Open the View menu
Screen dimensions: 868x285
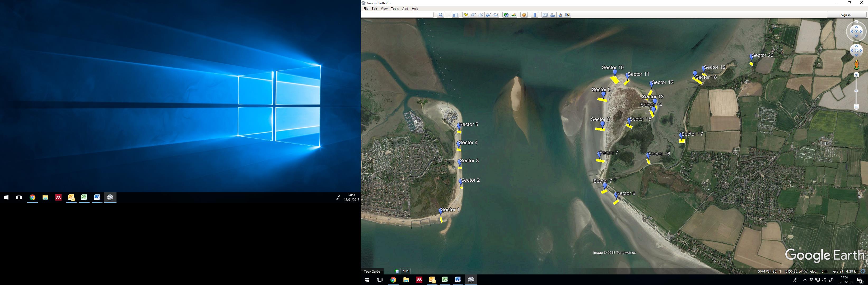[384, 9]
